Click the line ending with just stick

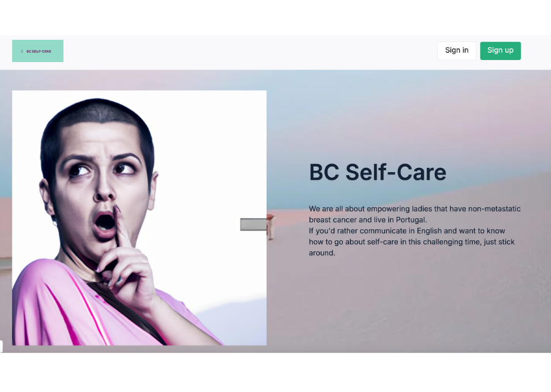pyautogui.click(x=411, y=242)
